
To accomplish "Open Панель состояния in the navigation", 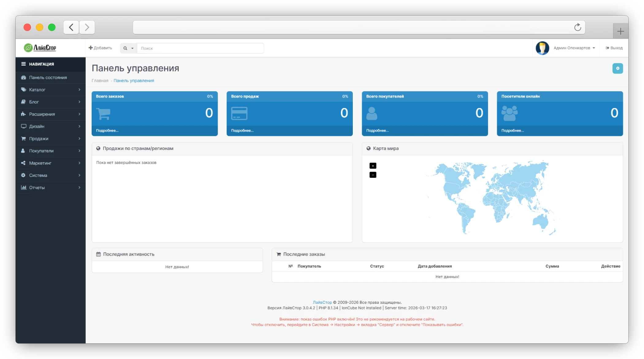I will click(x=51, y=78).
